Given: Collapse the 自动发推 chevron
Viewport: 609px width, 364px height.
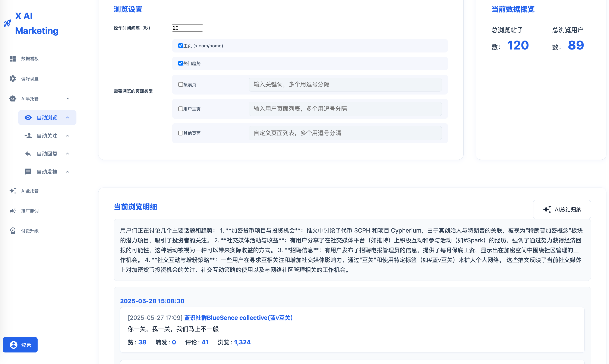Looking at the screenshot, I should point(67,172).
